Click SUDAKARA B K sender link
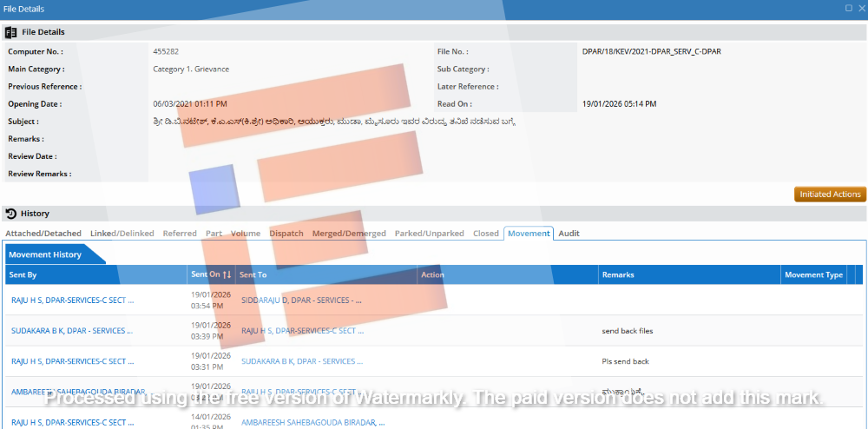 (x=72, y=331)
